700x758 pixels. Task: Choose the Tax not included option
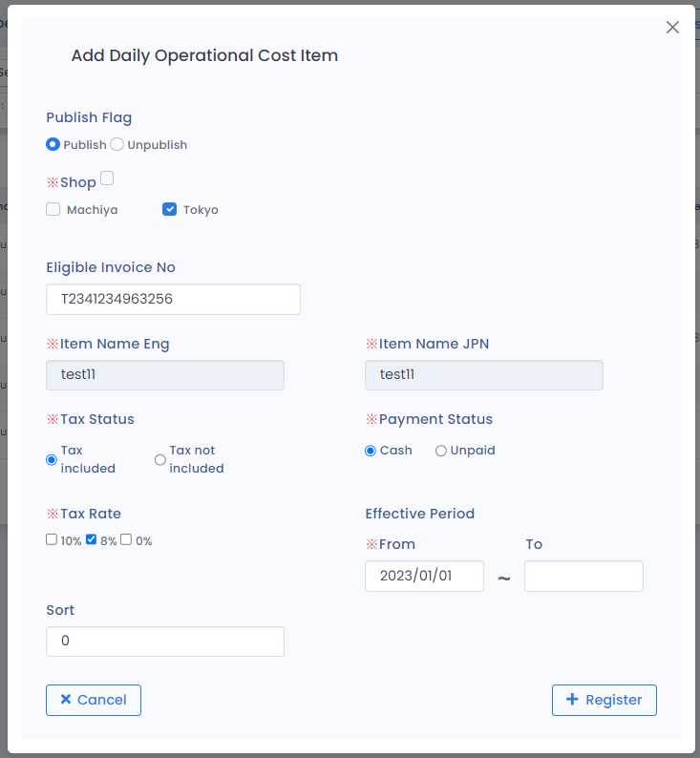point(160,459)
